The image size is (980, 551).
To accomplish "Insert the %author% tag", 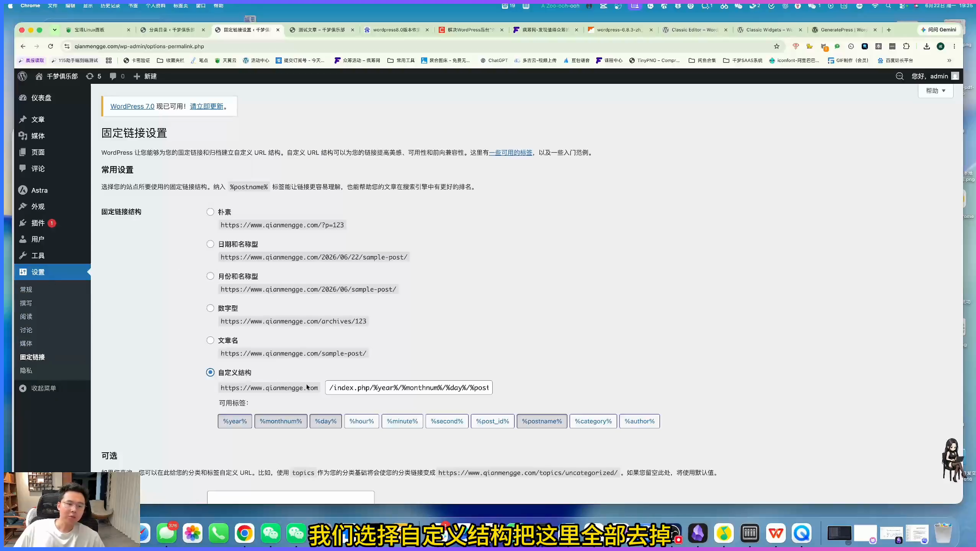I will (640, 421).
